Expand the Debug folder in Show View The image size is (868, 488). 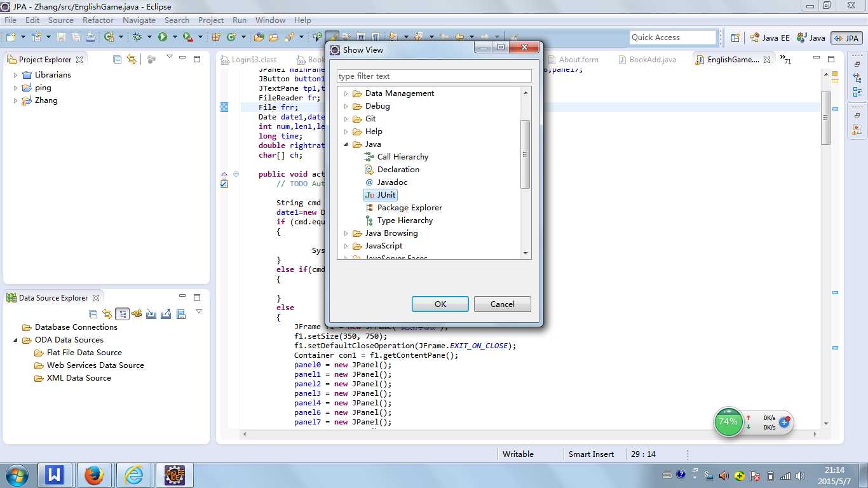(x=346, y=106)
